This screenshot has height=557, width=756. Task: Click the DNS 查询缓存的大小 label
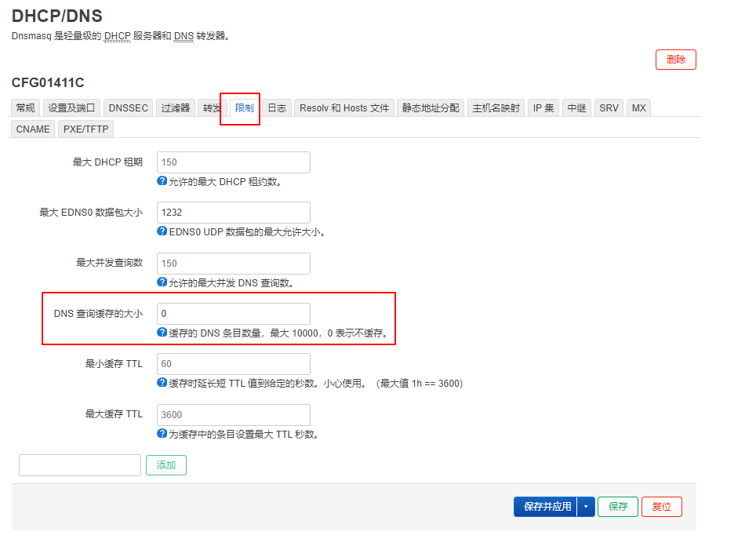(x=98, y=314)
